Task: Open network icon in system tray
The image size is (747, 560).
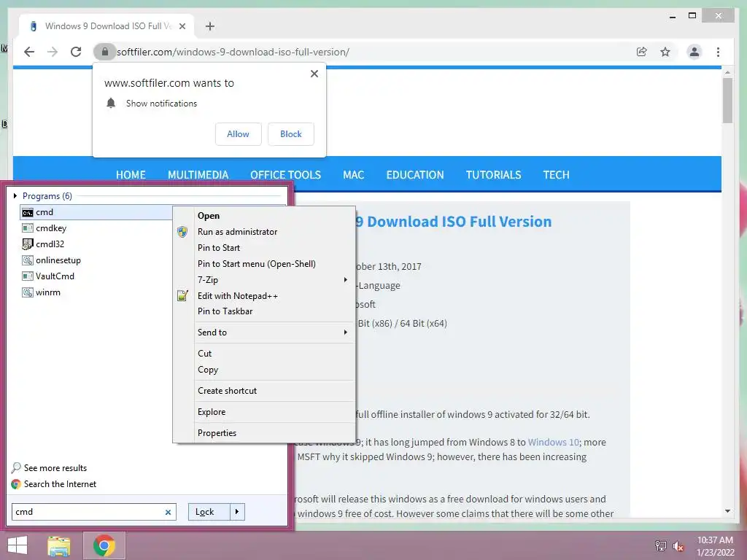Action: (x=660, y=546)
